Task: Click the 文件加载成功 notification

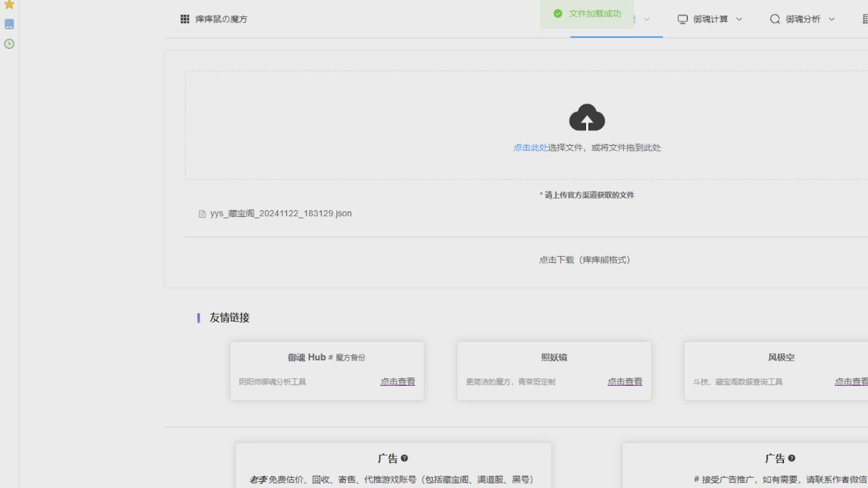Action: pos(587,14)
